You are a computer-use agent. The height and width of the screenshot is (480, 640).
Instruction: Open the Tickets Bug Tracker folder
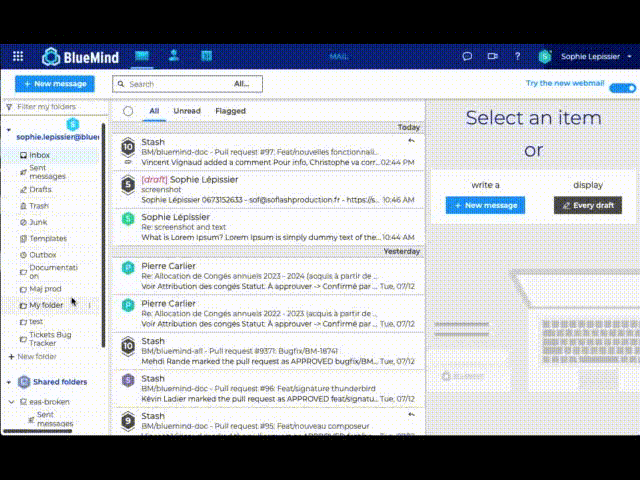click(50, 339)
